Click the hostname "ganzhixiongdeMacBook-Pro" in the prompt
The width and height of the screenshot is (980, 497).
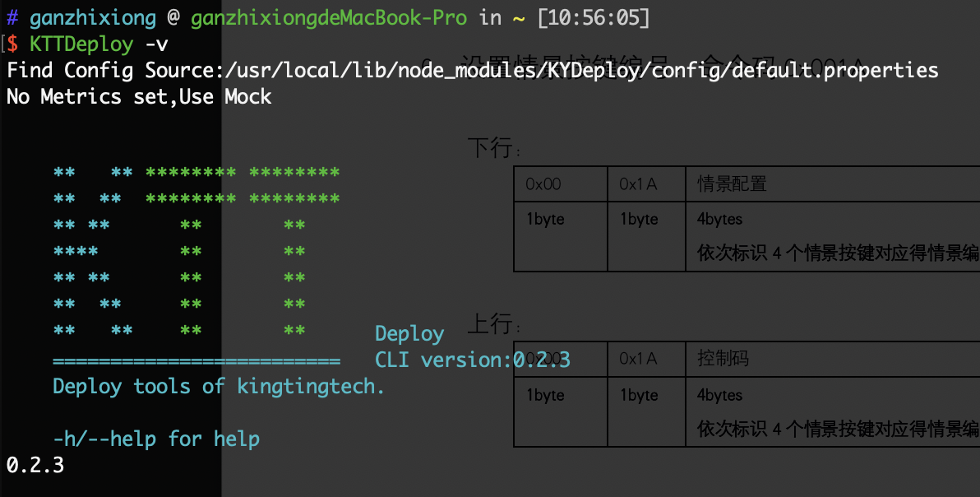pos(329,18)
